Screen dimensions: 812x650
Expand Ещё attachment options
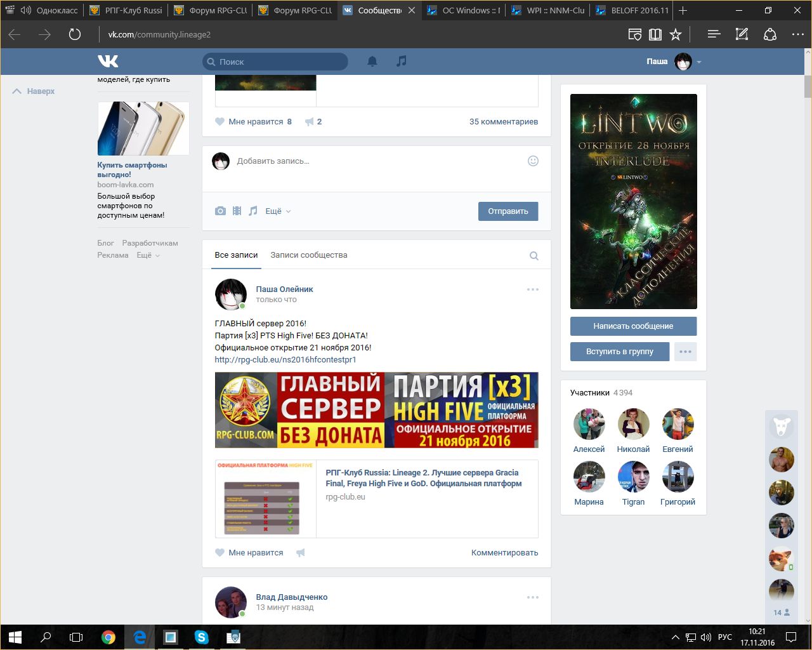click(278, 211)
